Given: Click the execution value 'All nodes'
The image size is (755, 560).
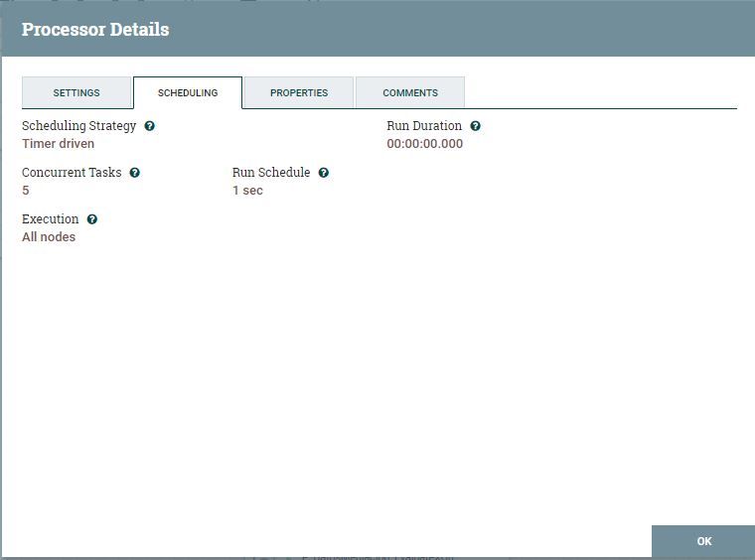Looking at the screenshot, I should [49, 237].
